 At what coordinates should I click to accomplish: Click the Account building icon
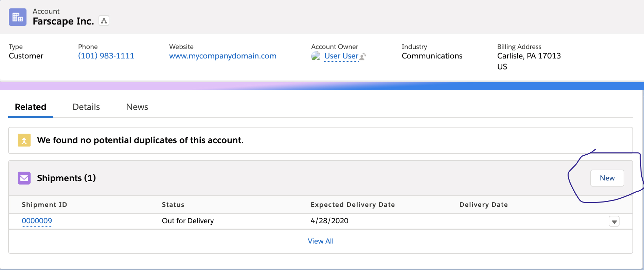[18, 17]
